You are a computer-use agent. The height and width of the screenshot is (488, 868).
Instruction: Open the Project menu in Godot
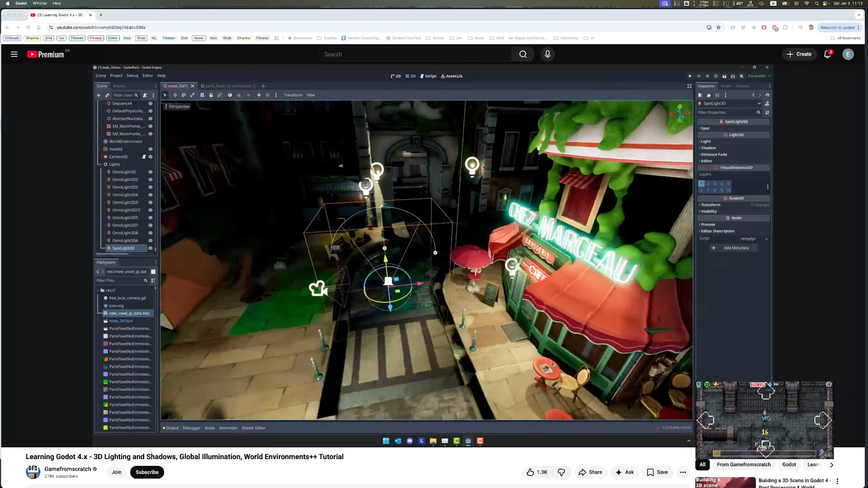(x=116, y=75)
